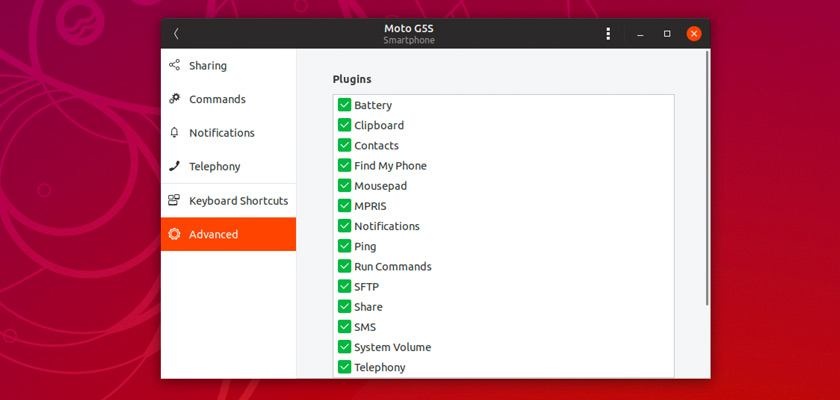Uncheck the MPRIS plugin
The image size is (840, 400).
pyautogui.click(x=344, y=206)
